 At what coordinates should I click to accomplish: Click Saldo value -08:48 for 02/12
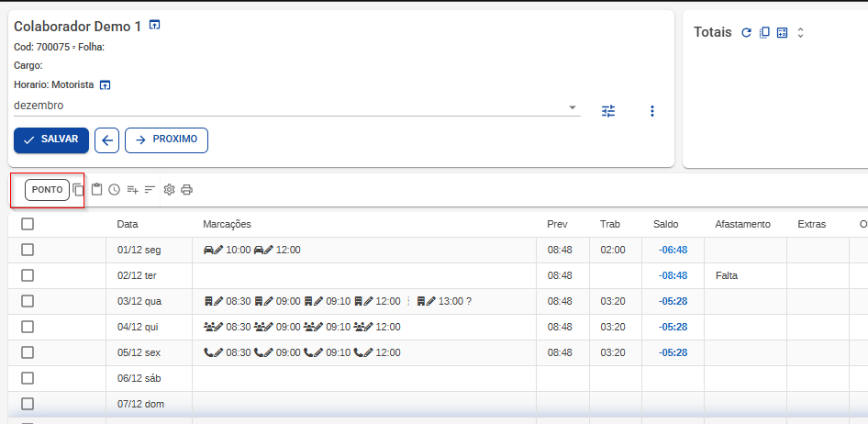(x=673, y=275)
